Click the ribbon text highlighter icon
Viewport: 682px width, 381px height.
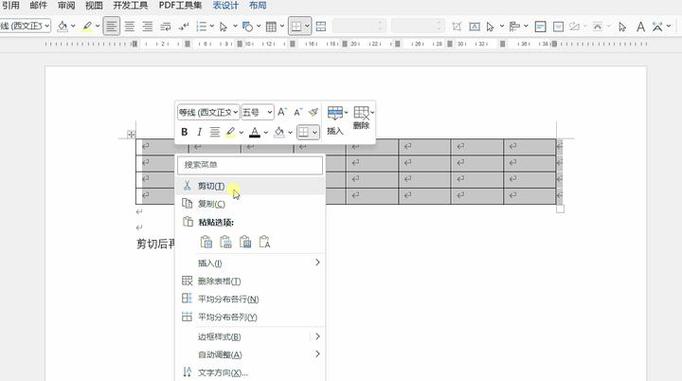[x=87, y=27]
